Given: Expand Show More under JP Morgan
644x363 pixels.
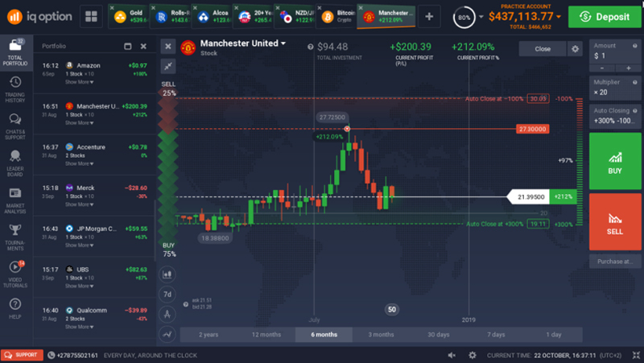Looking at the screenshot, I should point(79,245).
